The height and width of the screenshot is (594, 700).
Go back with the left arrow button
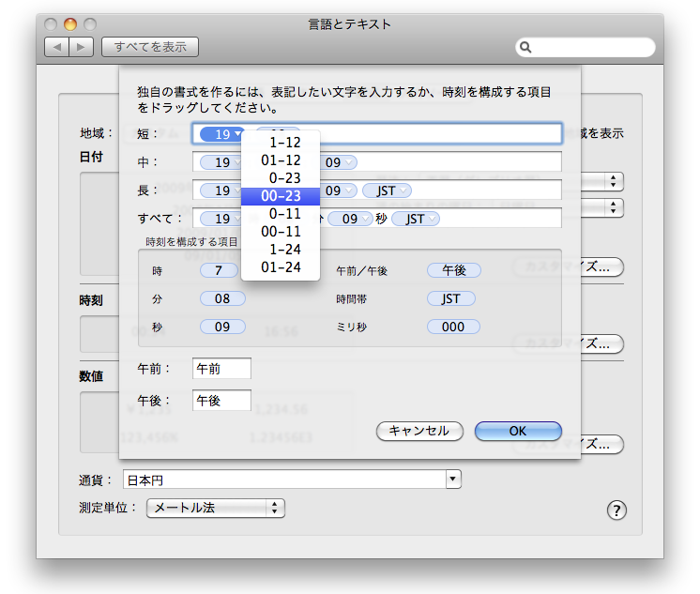pos(56,47)
